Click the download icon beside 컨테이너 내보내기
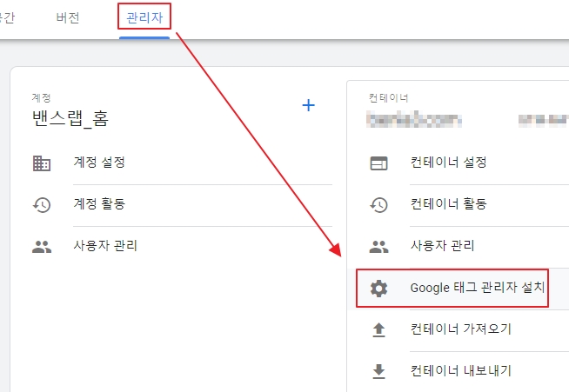 (x=378, y=371)
